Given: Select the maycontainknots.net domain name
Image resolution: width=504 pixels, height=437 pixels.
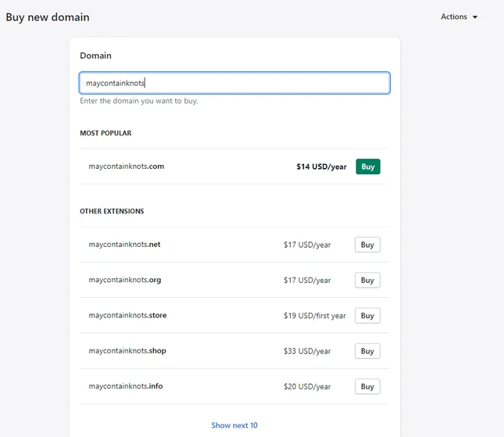Looking at the screenshot, I should pyautogui.click(x=124, y=245).
